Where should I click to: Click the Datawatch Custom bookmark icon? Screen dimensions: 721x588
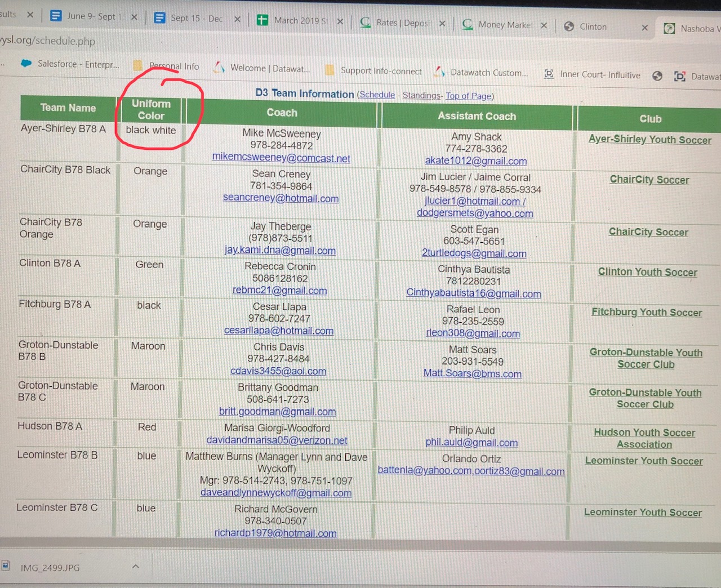point(440,72)
